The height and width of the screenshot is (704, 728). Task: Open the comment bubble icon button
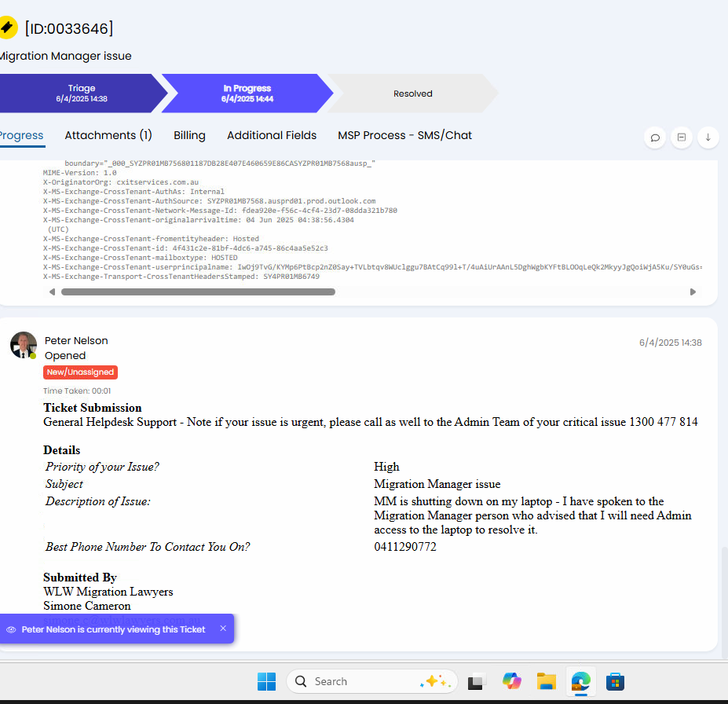coord(655,137)
